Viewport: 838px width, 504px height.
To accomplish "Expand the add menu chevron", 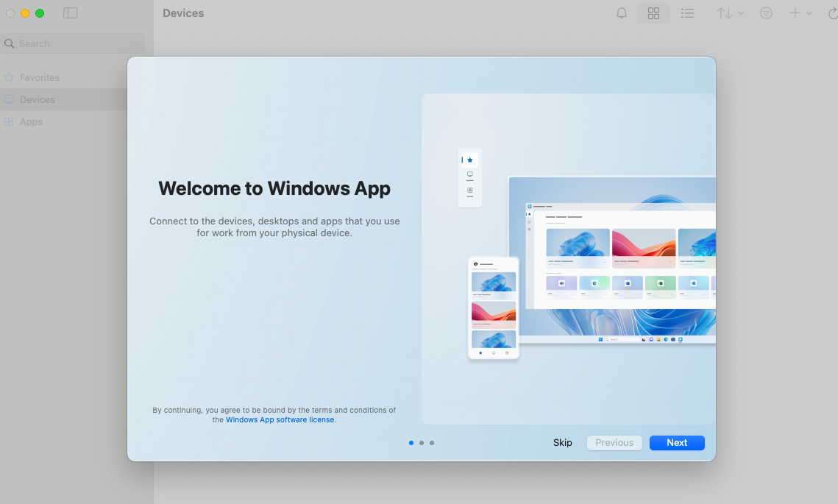I will tap(809, 13).
